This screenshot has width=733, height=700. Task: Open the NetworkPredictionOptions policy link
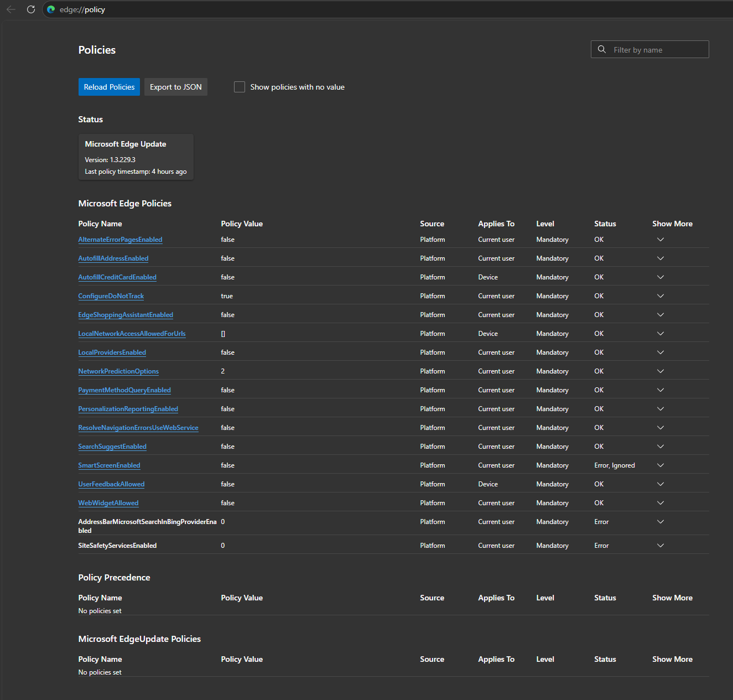point(118,371)
